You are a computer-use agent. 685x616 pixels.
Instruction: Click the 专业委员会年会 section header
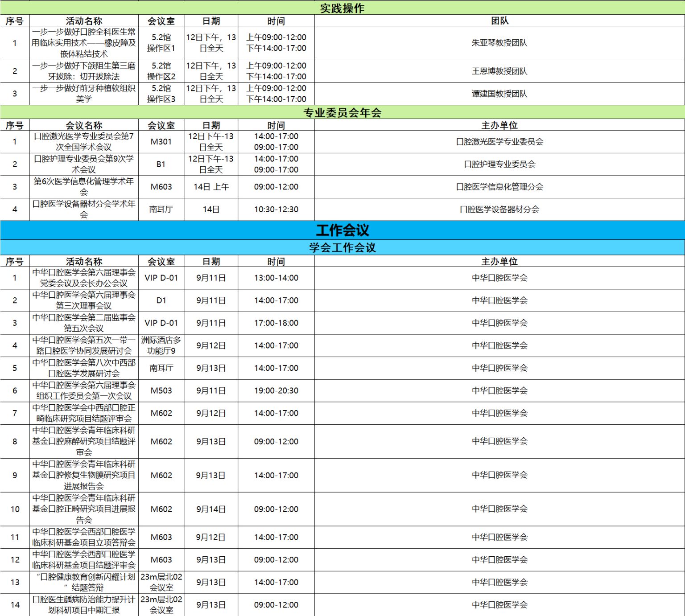[x=342, y=113]
